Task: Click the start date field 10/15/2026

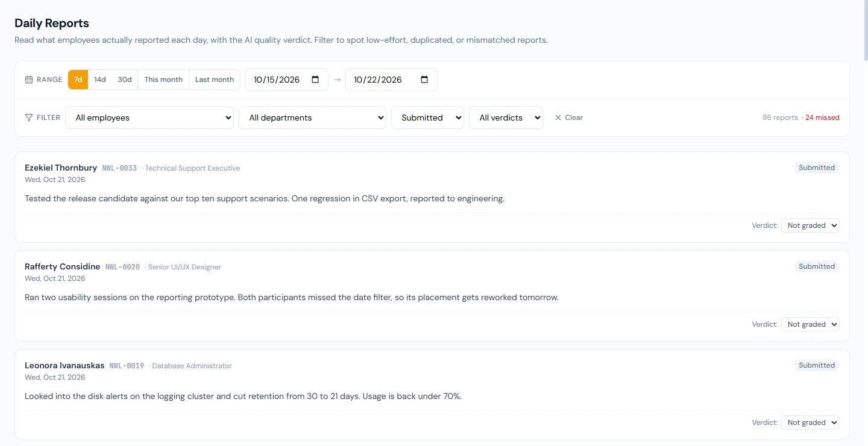Action: [x=287, y=80]
